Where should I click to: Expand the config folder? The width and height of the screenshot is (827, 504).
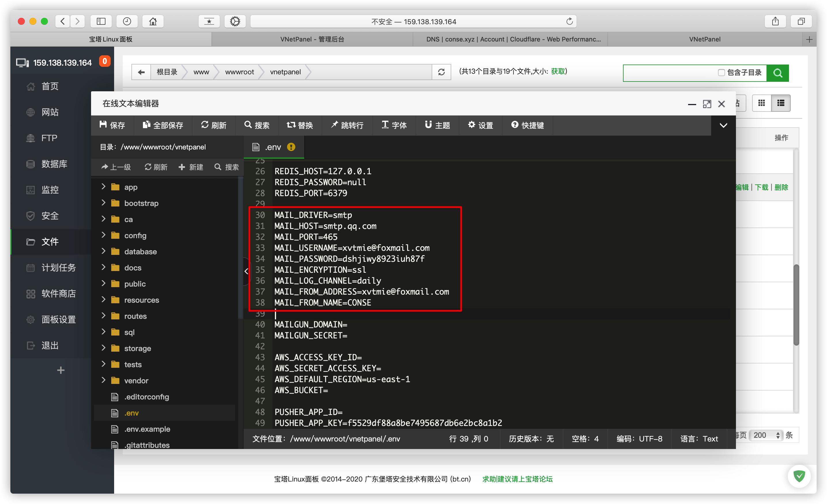[103, 235]
